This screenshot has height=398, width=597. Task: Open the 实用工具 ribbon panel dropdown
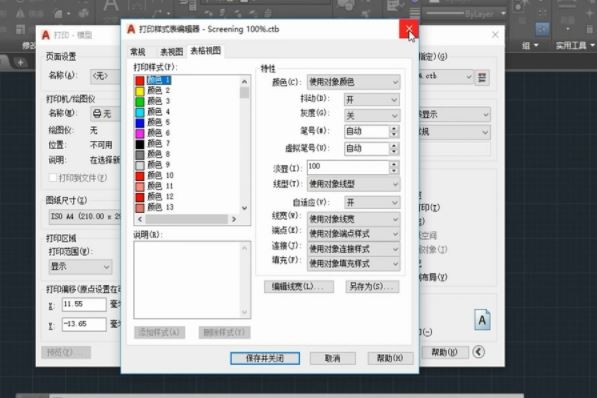coord(574,46)
